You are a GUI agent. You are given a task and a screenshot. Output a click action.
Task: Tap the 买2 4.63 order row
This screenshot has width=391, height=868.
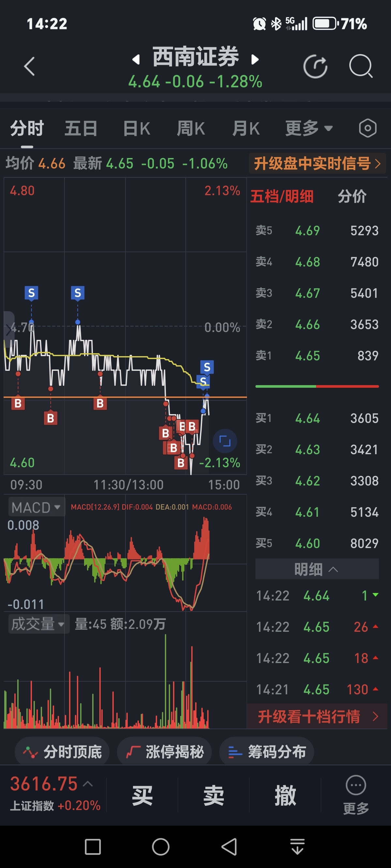coord(317,450)
